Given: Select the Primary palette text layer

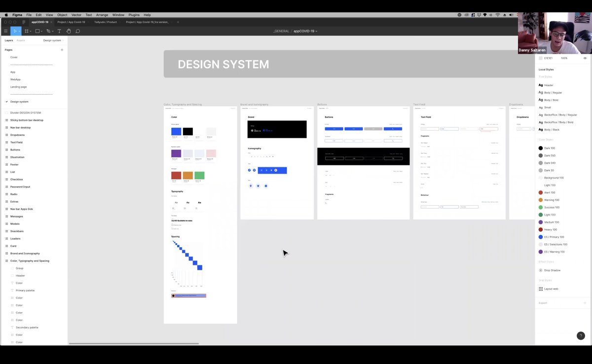Looking at the screenshot, I should 25,291.
